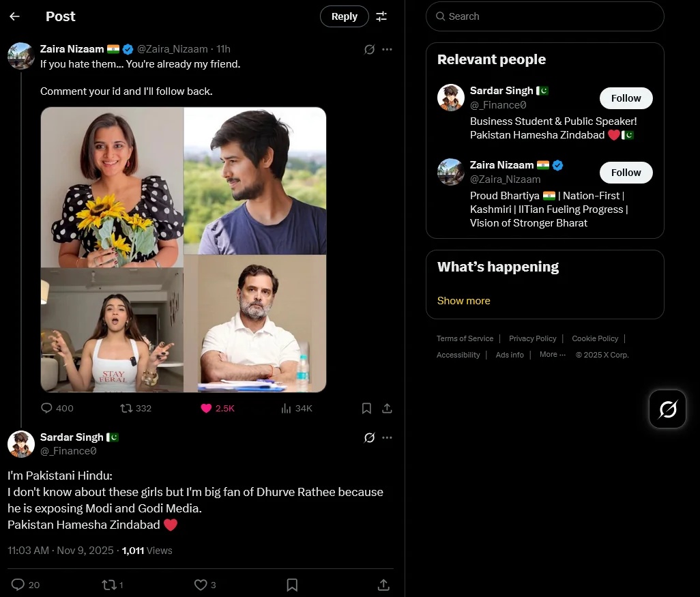Open Zaira Nizaam's name on the post
Screen dimensions: 700x597
tap(72, 49)
